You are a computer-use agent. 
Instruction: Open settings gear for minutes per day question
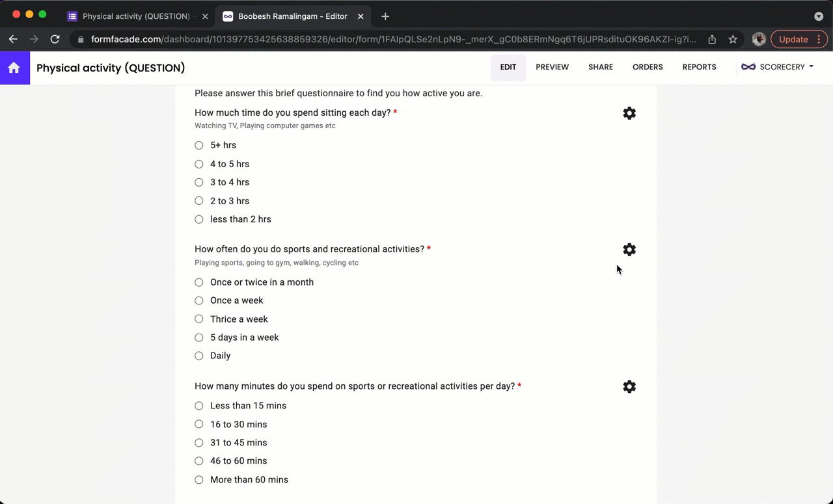click(x=629, y=386)
